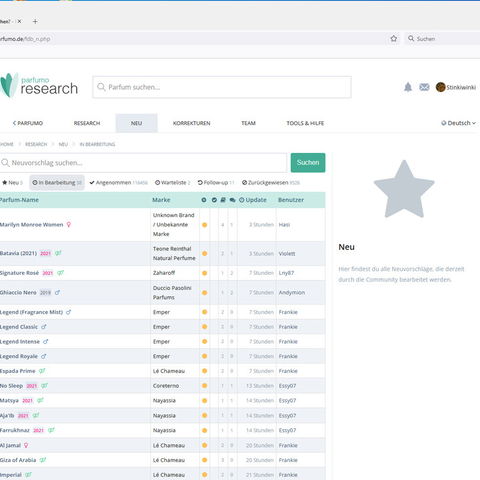The height and width of the screenshot is (480, 480).
Task: Open the Deutsch language dropdown
Action: click(x=459, y=123)
